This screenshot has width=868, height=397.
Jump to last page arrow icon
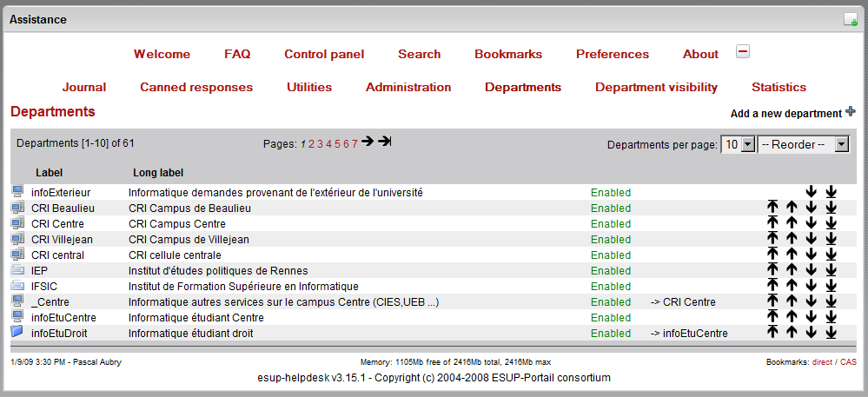click(x=385, y=142)
